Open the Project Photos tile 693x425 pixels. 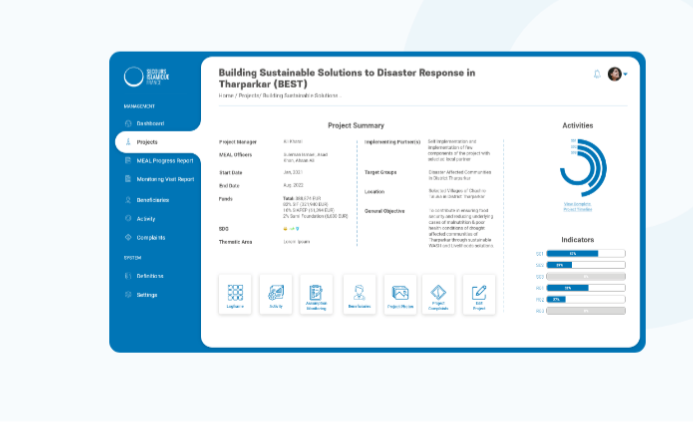tap(400, 295)
